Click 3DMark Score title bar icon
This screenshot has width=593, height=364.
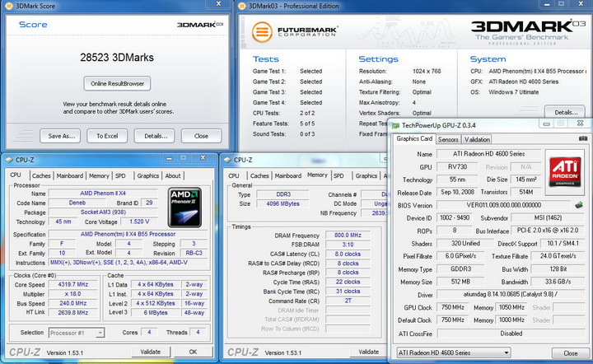tap(9, 6)
